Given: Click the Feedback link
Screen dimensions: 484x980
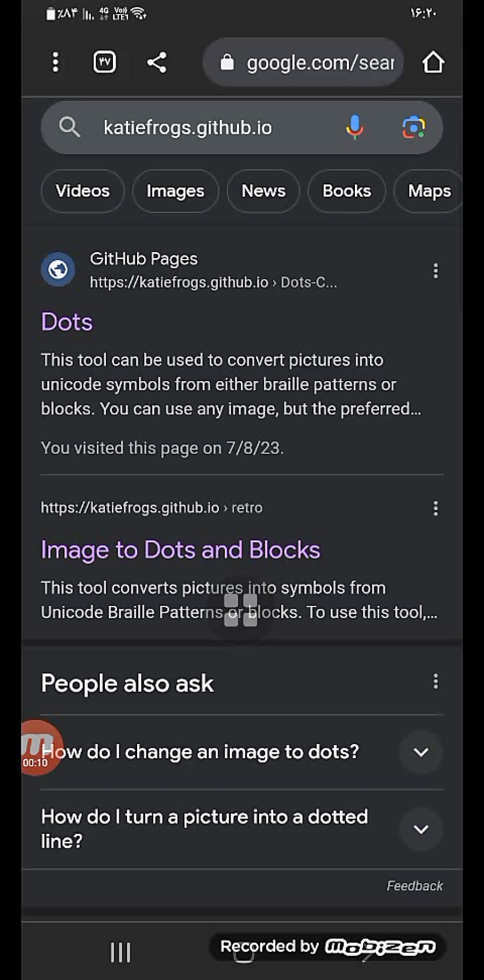Looking at the screenshot, I should (x=415, y=886).
